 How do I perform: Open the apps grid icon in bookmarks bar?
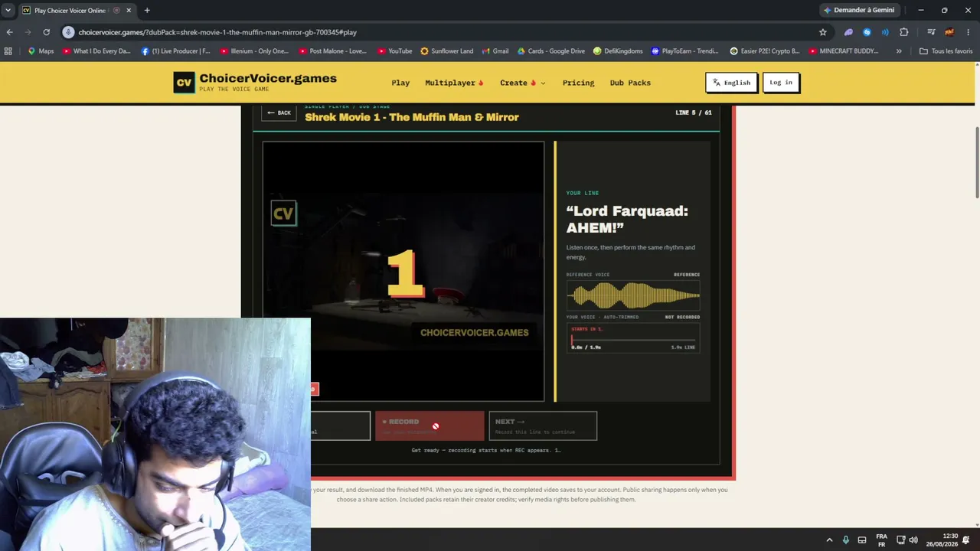click(x=8, y=51)
